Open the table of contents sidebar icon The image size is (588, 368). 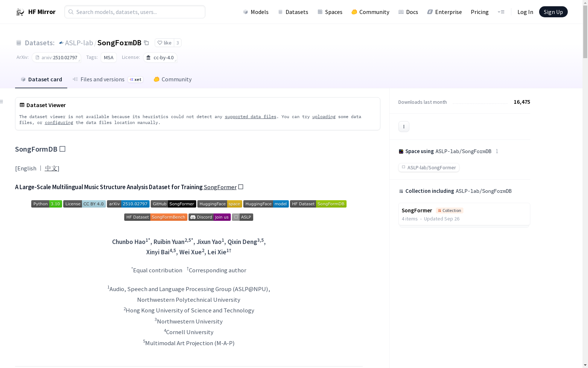click(2, 102)
